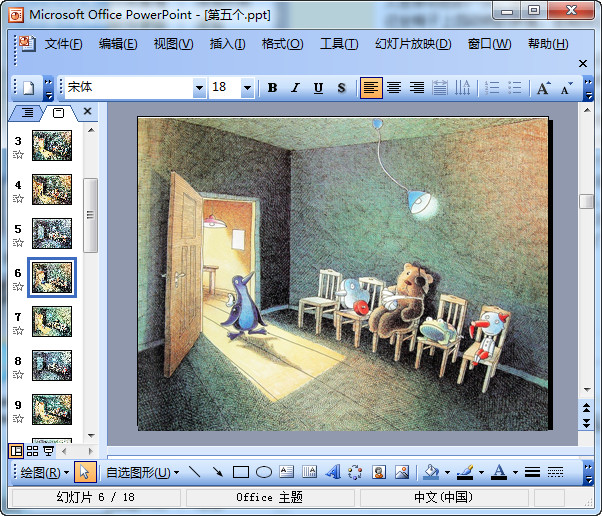The width and height of the screenshot is (602, 516).
Task: Toggle Bold formatting
Action: (x=273, y=88)
